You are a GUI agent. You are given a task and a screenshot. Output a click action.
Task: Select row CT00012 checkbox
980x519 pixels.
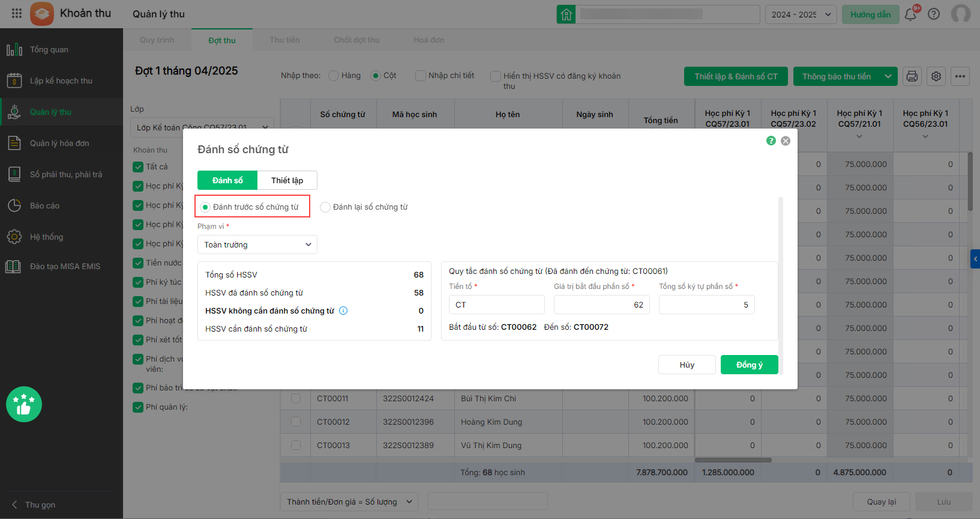[x=296, y=422]
